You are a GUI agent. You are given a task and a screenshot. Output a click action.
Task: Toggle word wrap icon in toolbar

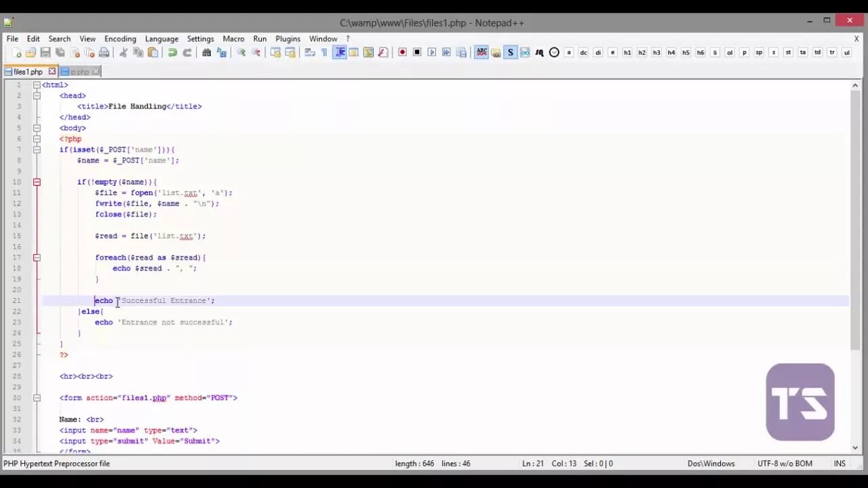pos(310,52)
